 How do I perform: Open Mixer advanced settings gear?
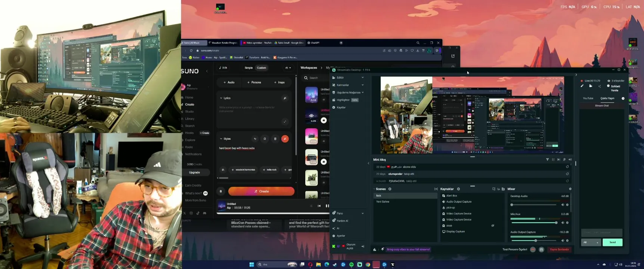click(x=570, y=189)
